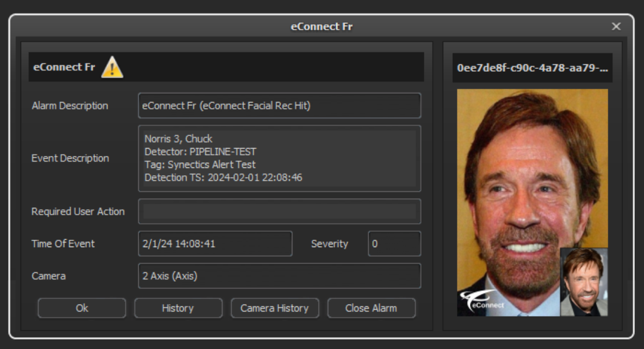Screen dimensions: 644x349
Task: Click the 'Detector: PIPELINE-TEST' line
Action: point(200,151)
